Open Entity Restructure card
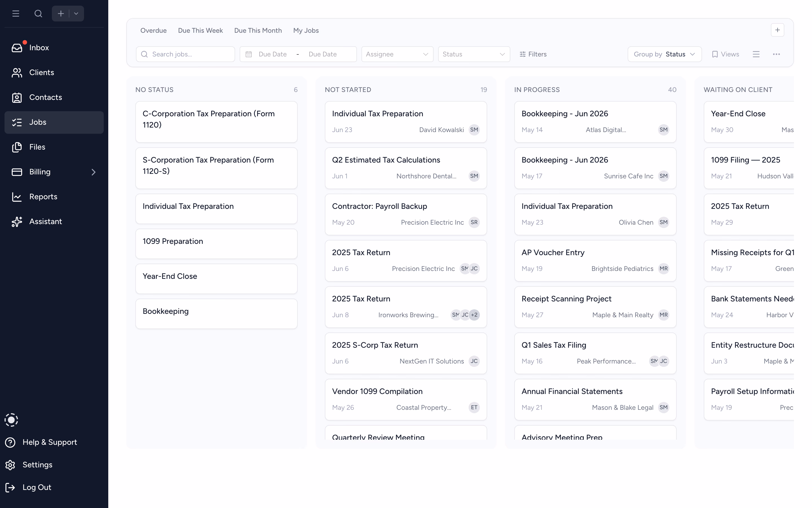The width and height of the screenshot is (812, 508). point(749,353)
